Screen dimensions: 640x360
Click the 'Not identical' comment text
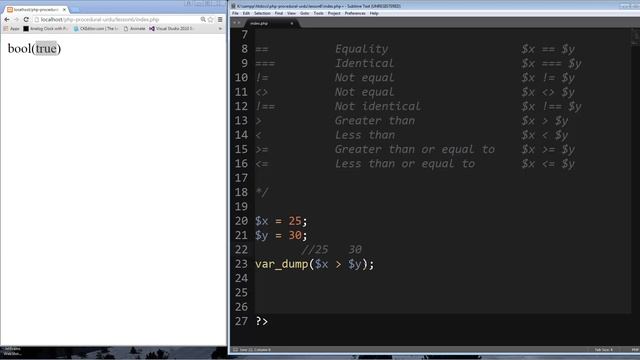[378, 106]
